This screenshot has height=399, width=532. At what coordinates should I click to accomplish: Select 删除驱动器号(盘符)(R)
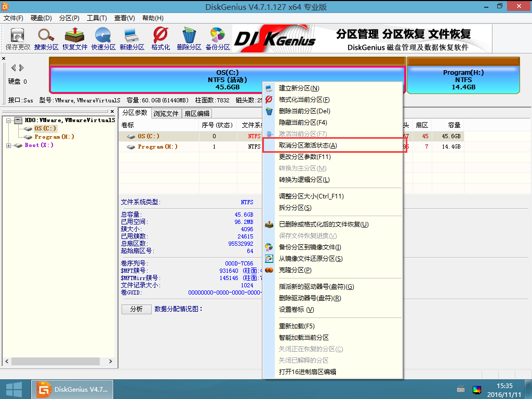pos(333,298)
